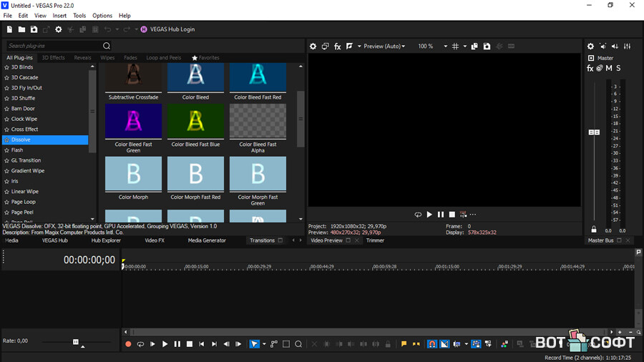
Task: Open Project Video Properties gear in preview
Action: (313, 47)
